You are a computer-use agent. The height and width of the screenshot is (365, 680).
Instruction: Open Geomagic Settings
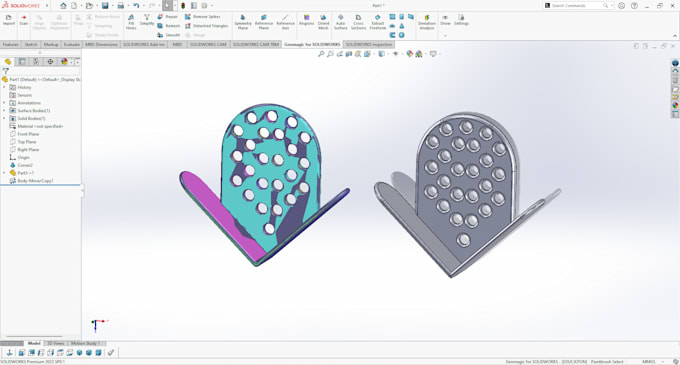(461, 20)
